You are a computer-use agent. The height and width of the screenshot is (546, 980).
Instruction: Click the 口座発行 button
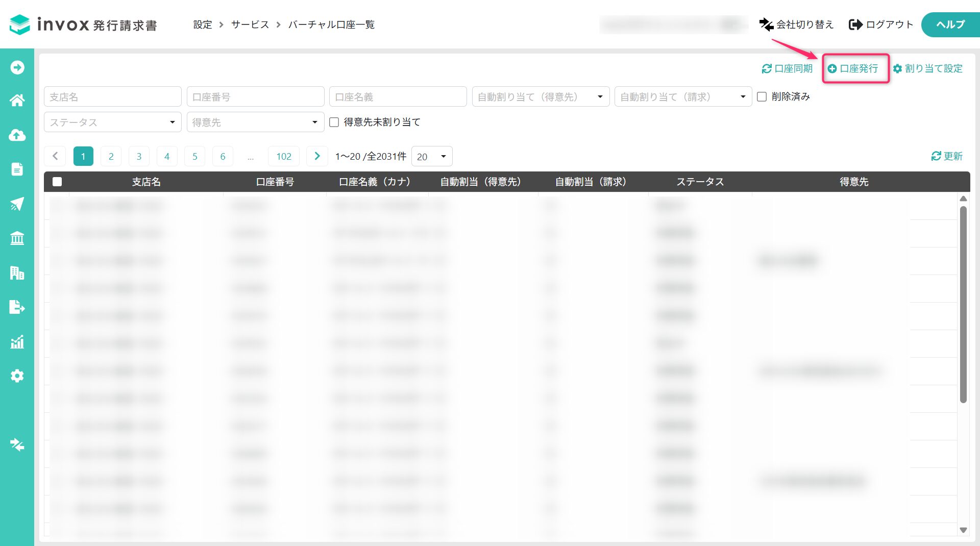[855, 68]
